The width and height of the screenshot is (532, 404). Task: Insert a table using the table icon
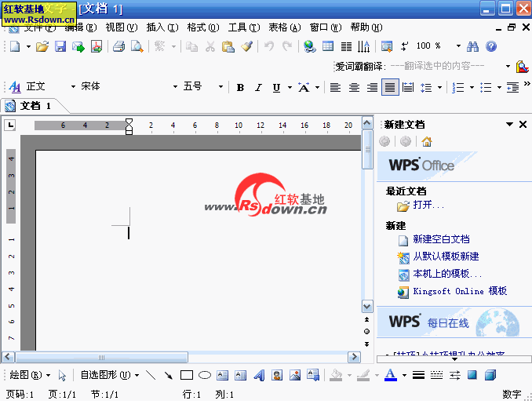[x=328, y=46]
